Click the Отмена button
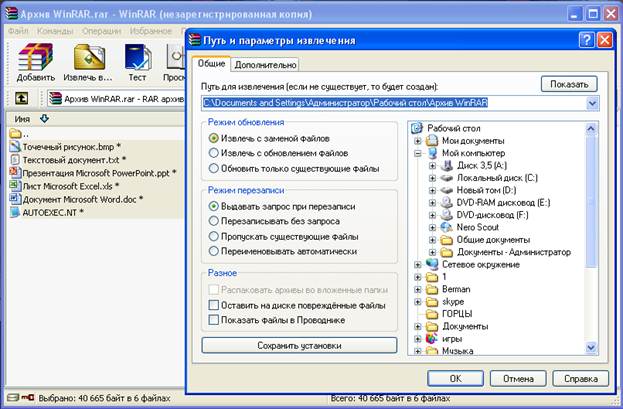The width and height of the screenshot is (623, 409). click(518, 378)
